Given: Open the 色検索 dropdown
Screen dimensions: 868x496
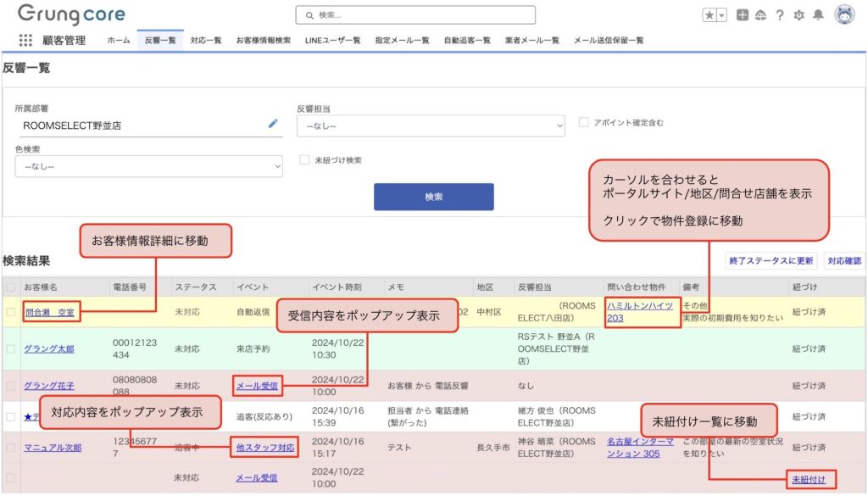Looking at the screenshot, I should pyautogui.click(x=148, y=167).
